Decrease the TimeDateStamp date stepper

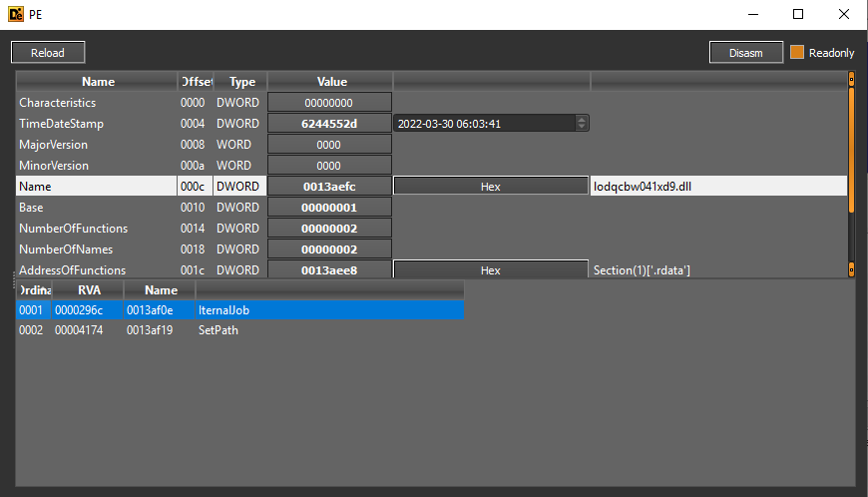582,127
